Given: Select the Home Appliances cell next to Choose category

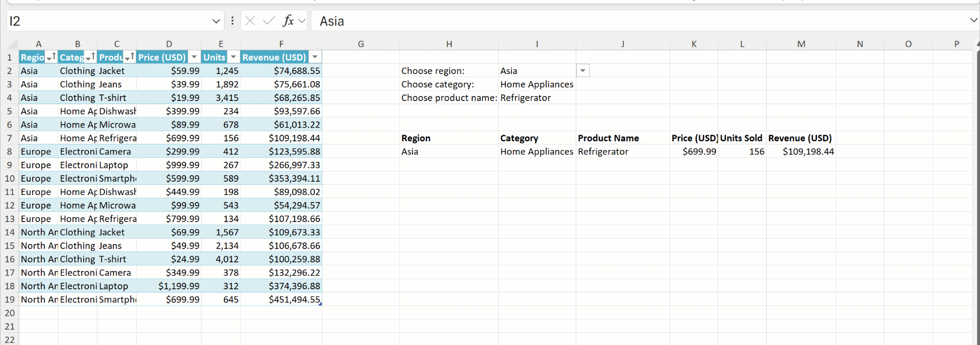Looking at the screenshot, I should (536, 84).
